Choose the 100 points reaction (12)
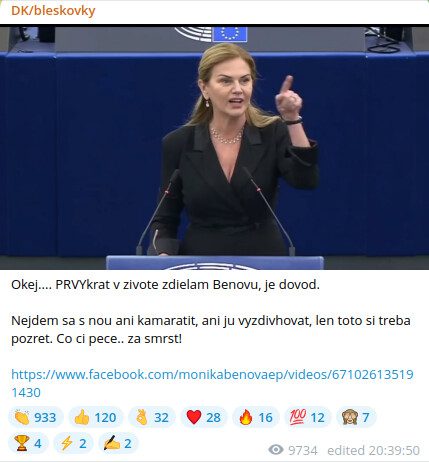This screenshot has width=429, height=462. click(x=308, y=417)
